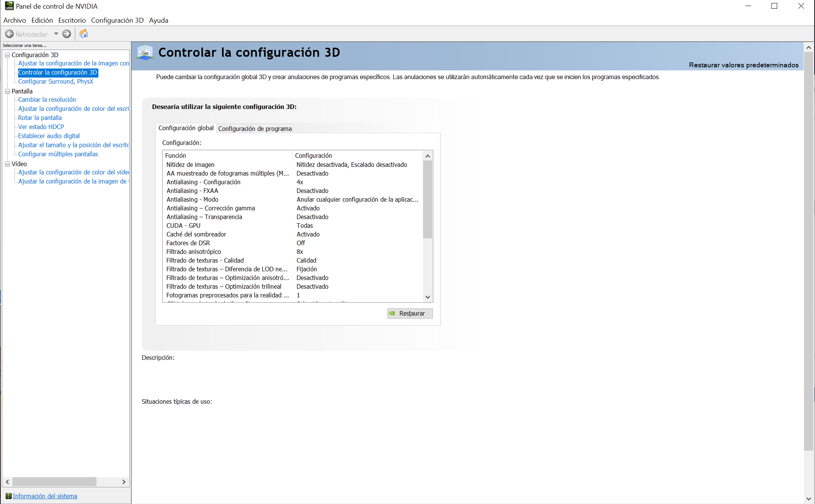Open the Ayuda menu

(159, 20)
